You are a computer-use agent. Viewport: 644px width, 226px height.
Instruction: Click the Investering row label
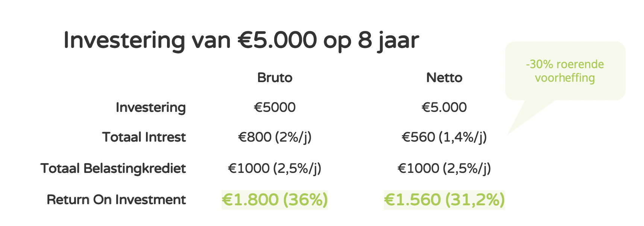151,108
